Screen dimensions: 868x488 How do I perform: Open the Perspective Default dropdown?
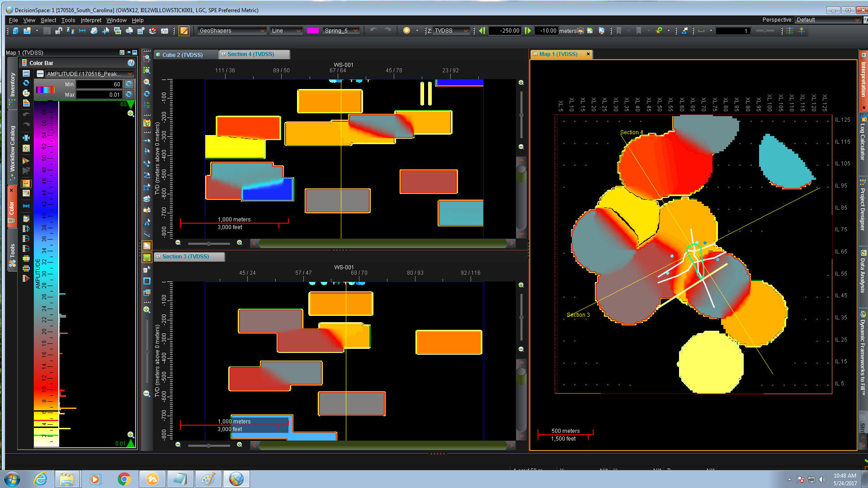point(828,20)
